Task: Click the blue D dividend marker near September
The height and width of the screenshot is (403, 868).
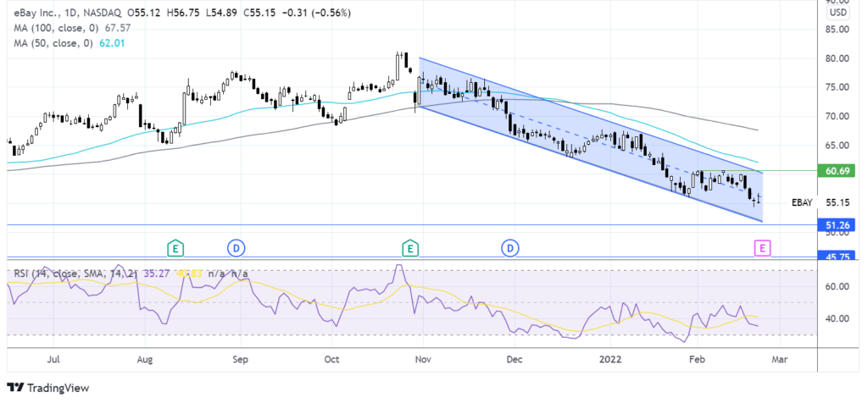Action: click(236, 249)
